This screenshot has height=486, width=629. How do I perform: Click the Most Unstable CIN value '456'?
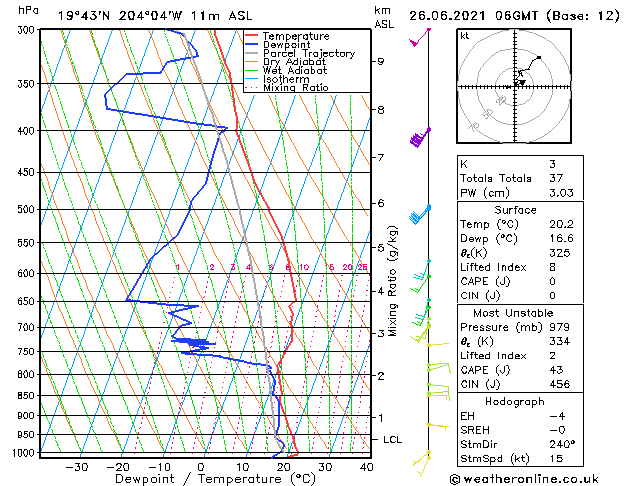coord(560,384)
